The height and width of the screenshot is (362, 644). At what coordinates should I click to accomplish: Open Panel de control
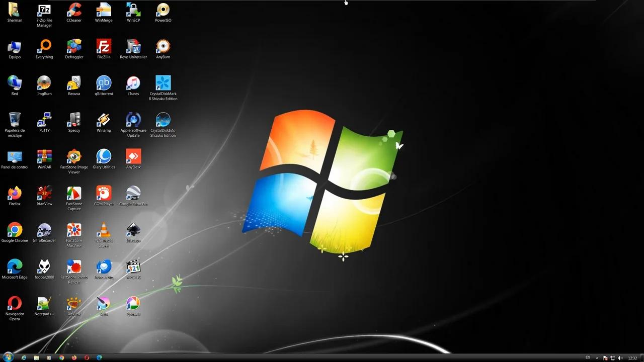tap(15, 156)
